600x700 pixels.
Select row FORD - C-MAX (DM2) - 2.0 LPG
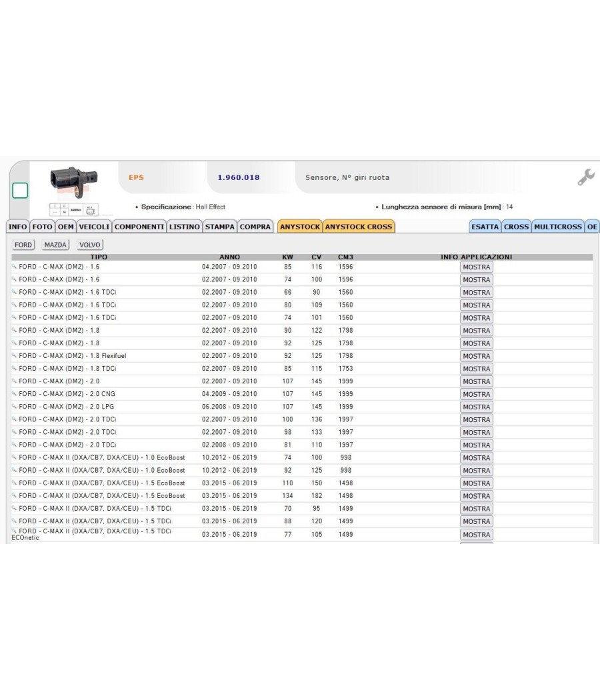tap(302, 407)
